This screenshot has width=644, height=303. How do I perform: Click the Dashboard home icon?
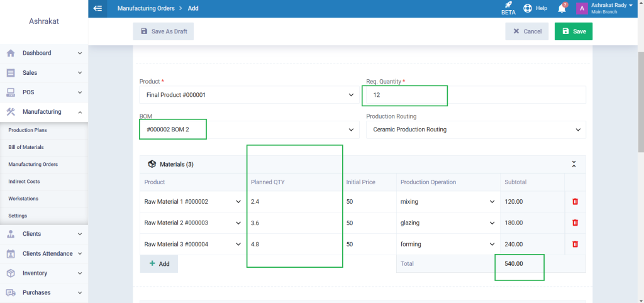coord(11,53)
